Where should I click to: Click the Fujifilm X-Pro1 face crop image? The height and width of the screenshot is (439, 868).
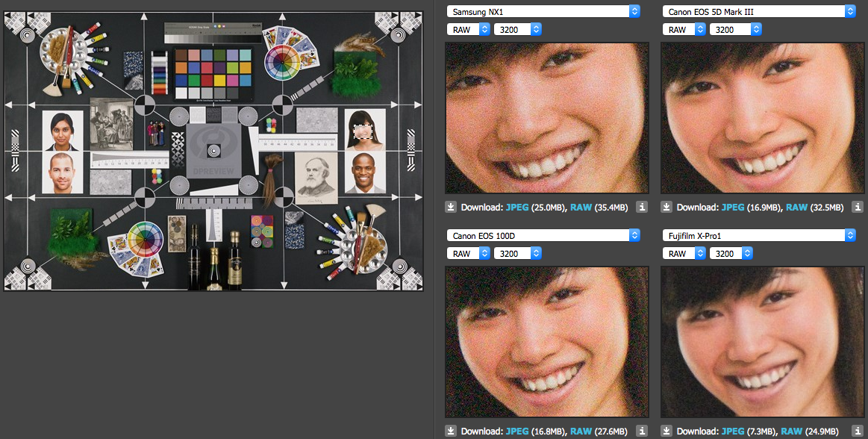click(762, 341)
